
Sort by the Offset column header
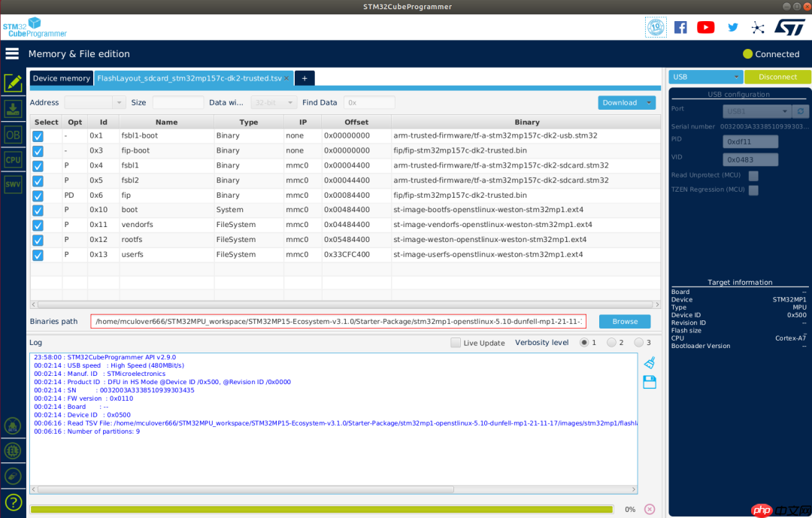[x=356, y=123]
